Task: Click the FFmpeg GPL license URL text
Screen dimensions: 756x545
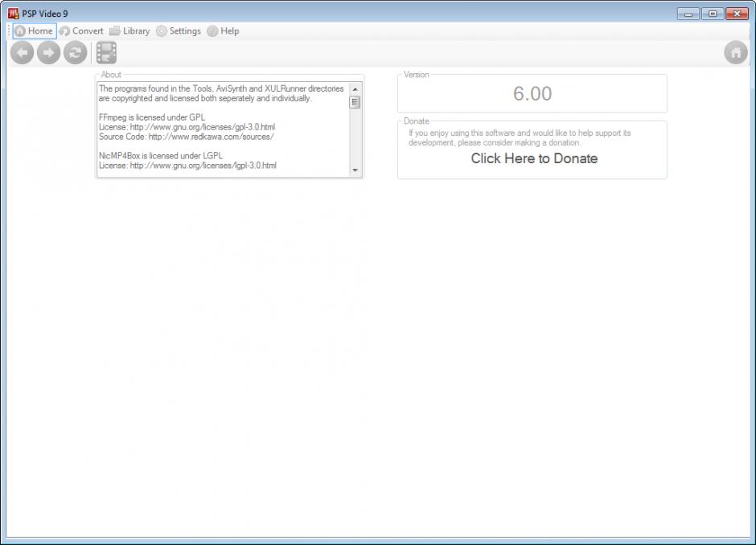Action: pyautogui.click(x=203, y=127)
